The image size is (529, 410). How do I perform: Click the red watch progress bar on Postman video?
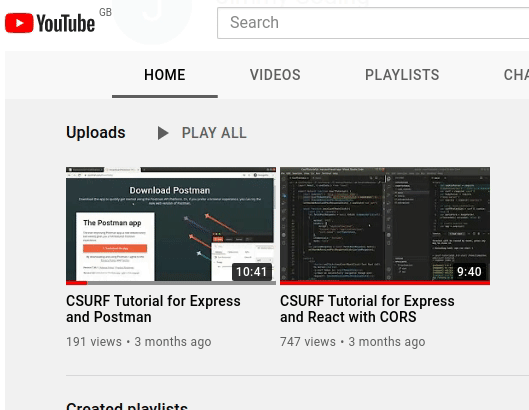pos(77,283)
